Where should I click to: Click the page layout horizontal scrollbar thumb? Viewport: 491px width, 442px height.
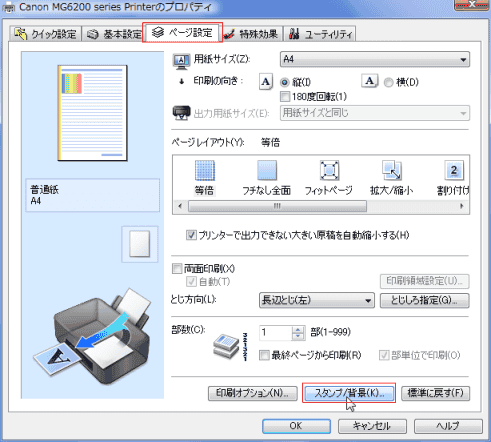click(x=277, y=206)
